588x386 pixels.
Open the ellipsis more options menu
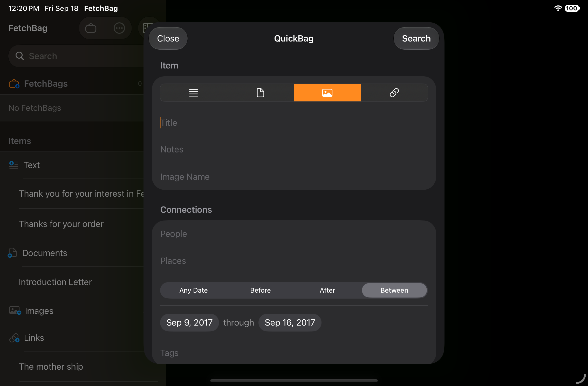click(x=119, y=28)
